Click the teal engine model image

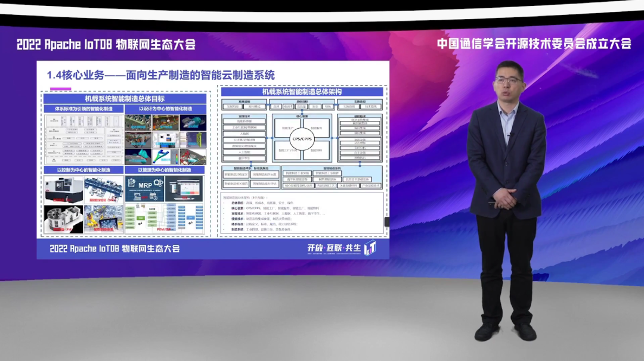pyautogui.click(x=193, y=123)
